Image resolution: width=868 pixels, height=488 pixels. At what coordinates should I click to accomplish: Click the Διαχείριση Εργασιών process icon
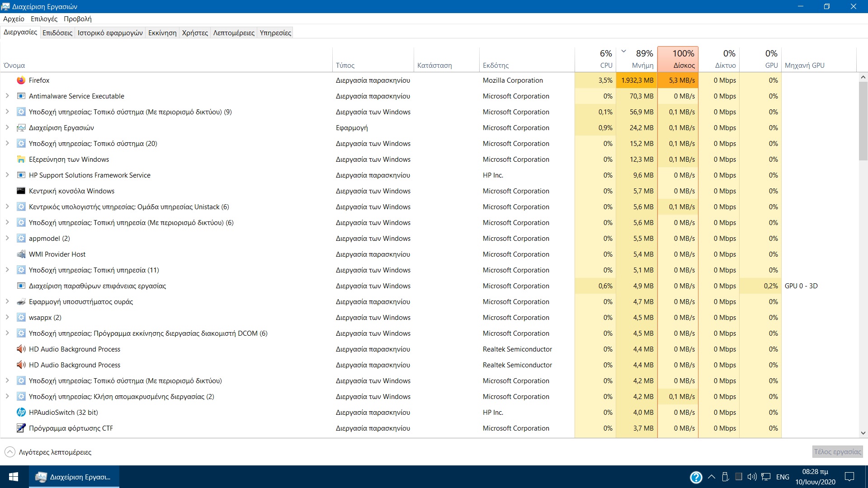point(21,128)
